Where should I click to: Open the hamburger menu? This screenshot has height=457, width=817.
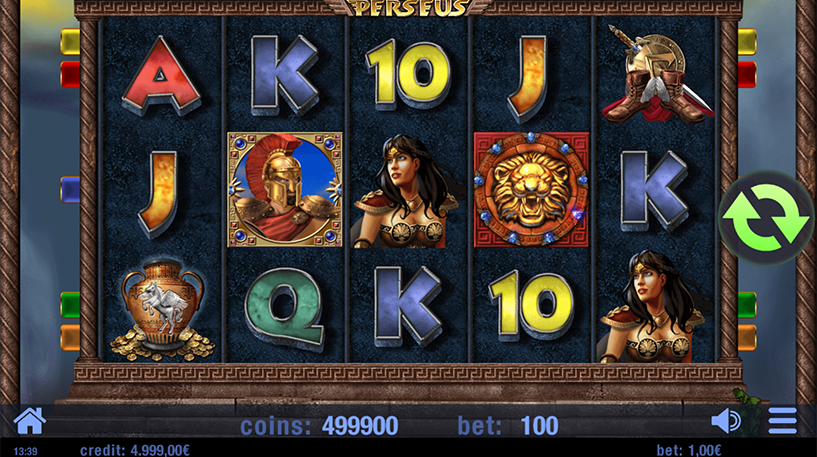[782, 421]
